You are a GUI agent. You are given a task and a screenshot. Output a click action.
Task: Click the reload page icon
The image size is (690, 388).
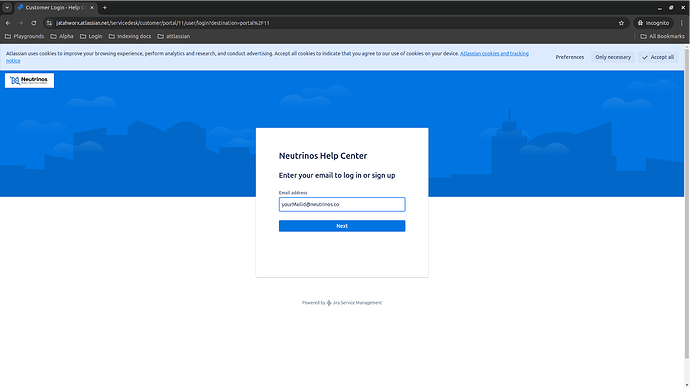[x=34, y=23]
